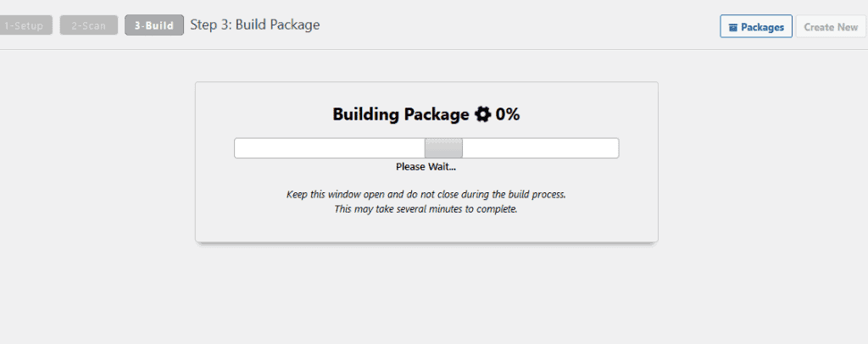Click the empty right part of progress bar
This screenshot has height=344, width=868.
(x=540, y=148)
